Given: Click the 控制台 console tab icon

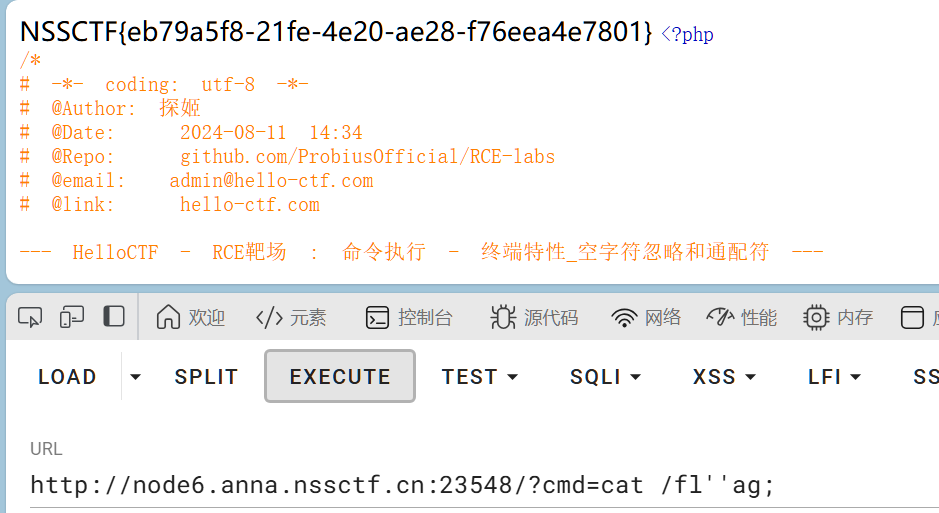Looking at the screenshot, I should pyautogui.click(x=377, y=318).
